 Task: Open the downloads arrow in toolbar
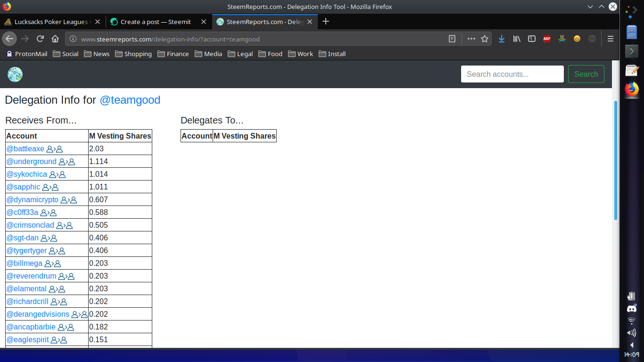[x=502, y=39]
